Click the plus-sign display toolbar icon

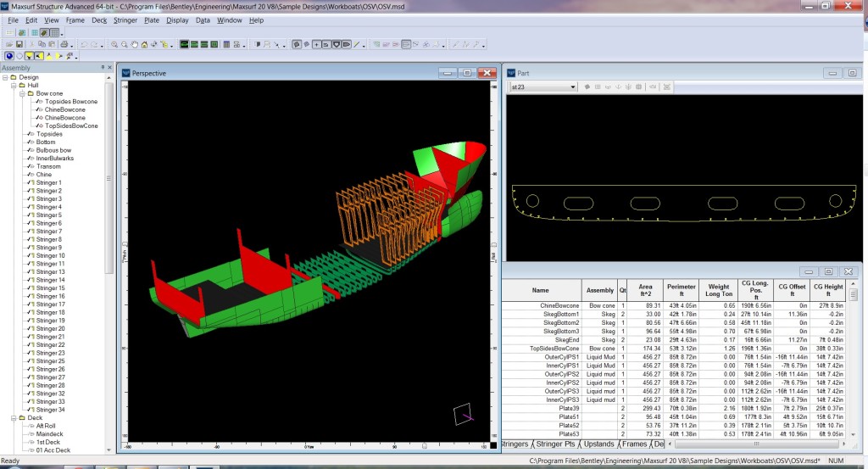click(317, 44)
